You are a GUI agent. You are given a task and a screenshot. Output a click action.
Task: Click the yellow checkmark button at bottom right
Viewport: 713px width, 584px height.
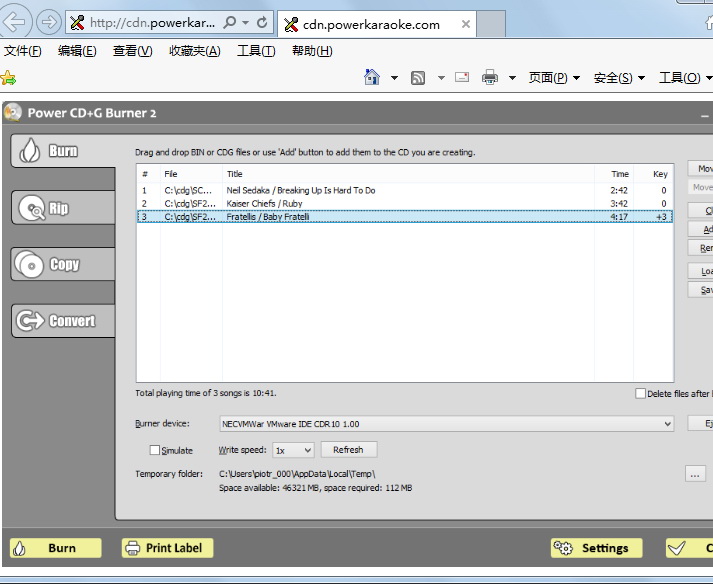point(689,548)
